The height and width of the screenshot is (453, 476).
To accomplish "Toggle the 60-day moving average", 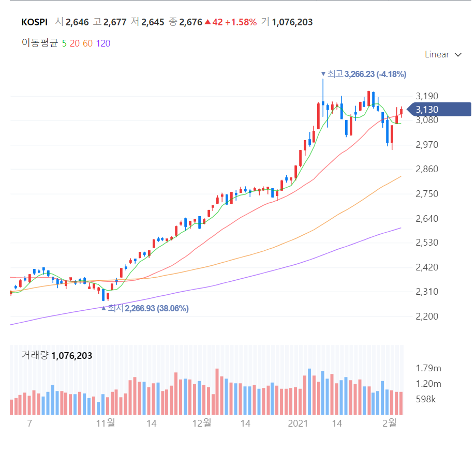I will tap(87, 43).
